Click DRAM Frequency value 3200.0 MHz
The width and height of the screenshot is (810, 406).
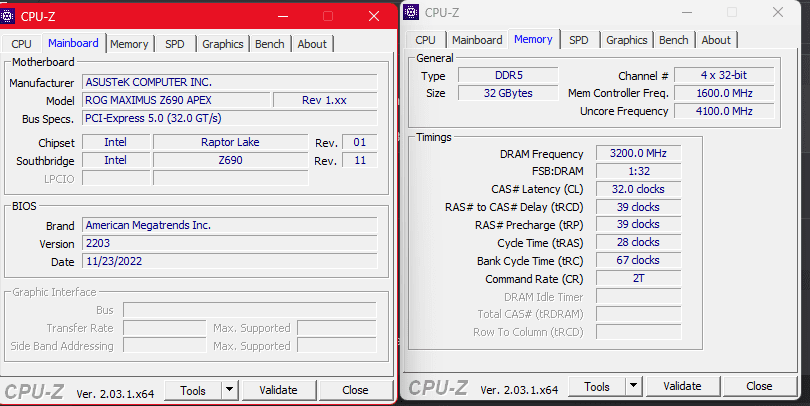(x=638, y=153)
